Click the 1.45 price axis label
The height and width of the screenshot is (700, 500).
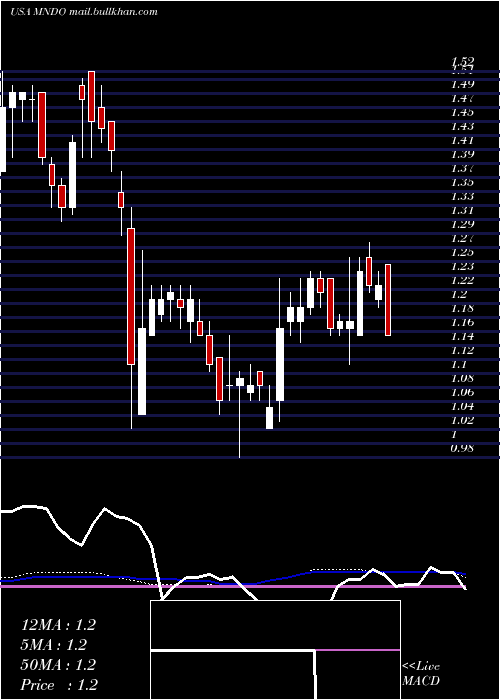coord(462,112)
